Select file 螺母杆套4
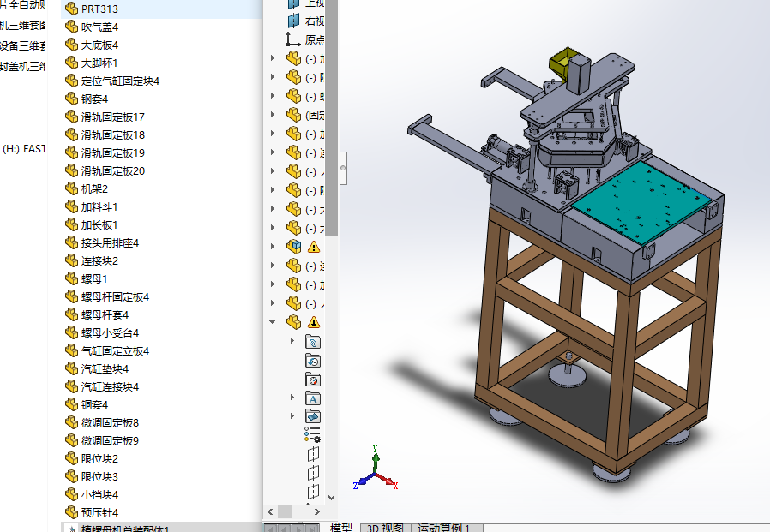 (105, 314)
